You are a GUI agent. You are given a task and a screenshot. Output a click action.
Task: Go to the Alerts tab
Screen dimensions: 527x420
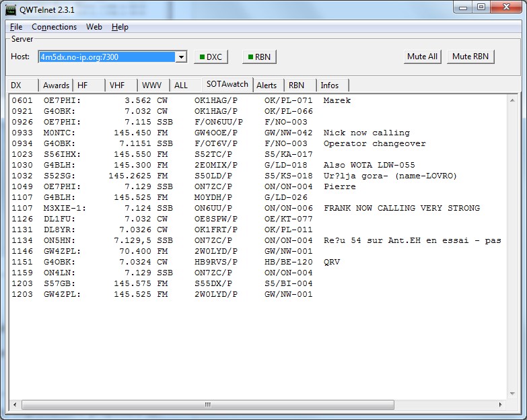tap(267, 85)
